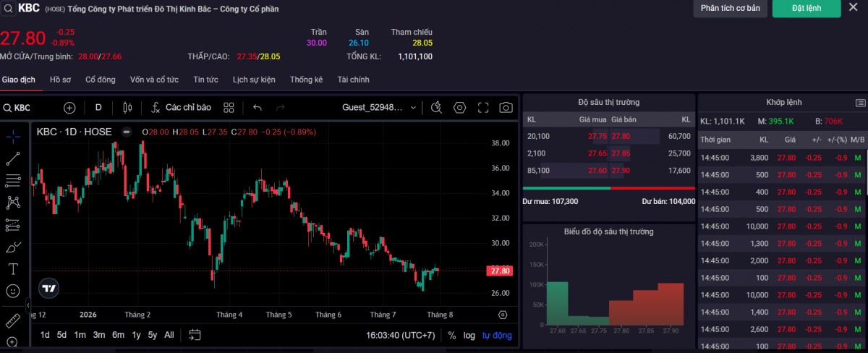Screen dimensions: 868x353
Task: Set chart range to 5y
Action: point(153,335)
